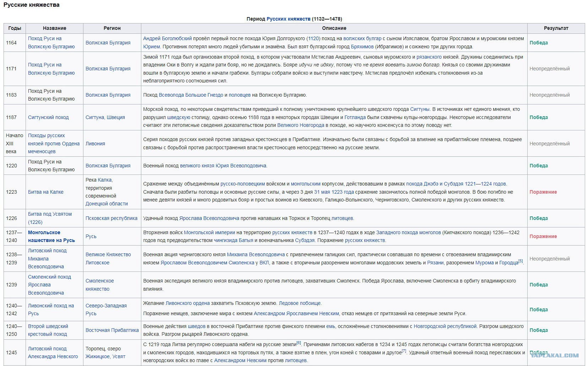Open footnote reference 5
This screenshot has width=588, height=366.
pyautogui.click(x=521, y=261)
